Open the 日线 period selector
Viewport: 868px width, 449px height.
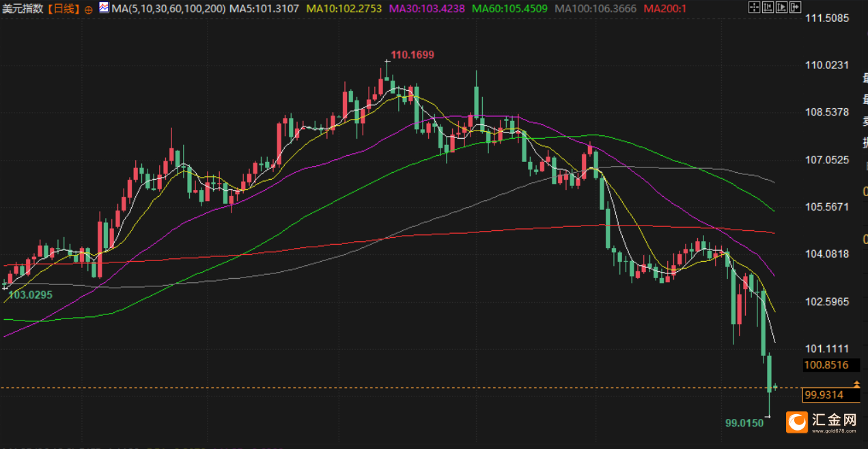(64, 9)
